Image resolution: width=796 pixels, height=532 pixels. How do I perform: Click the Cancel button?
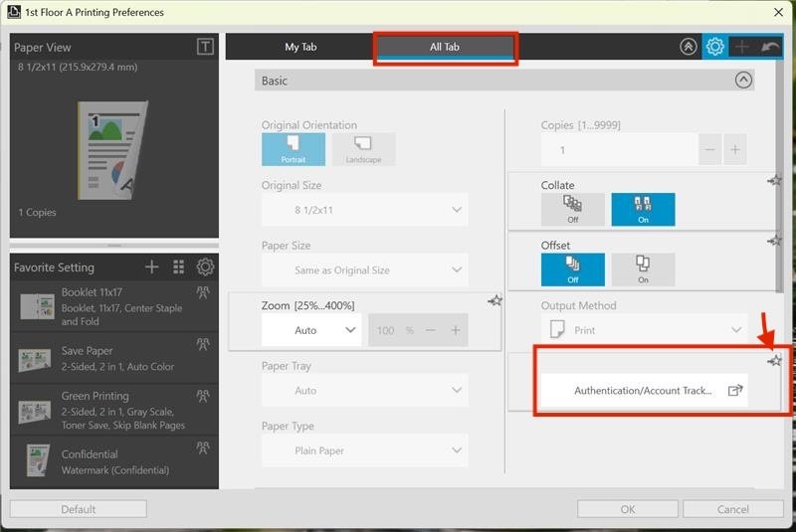[x=732, y=509]
